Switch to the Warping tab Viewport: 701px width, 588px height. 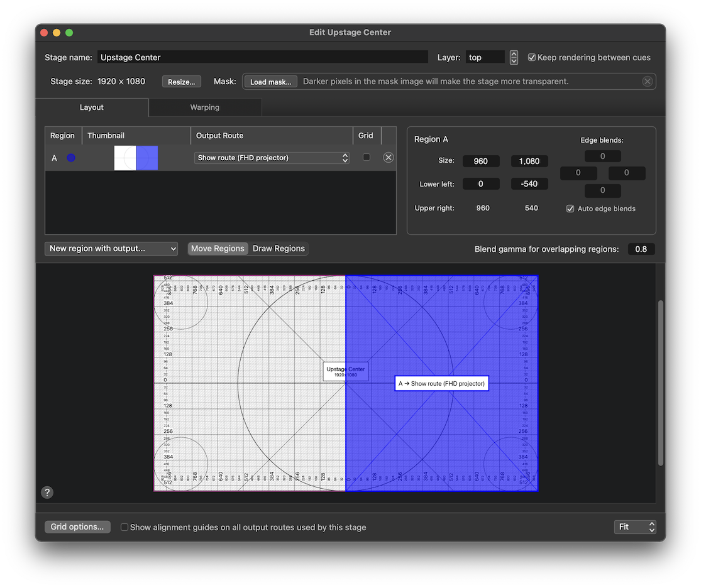205,107
